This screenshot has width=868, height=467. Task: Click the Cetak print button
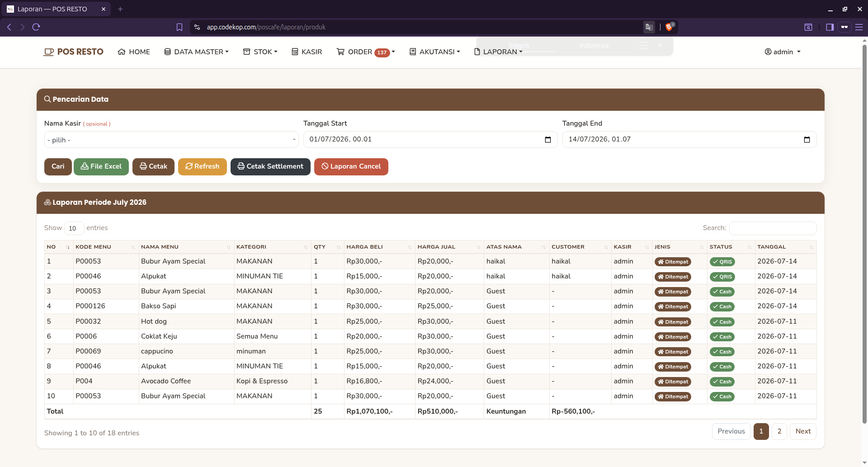(x=153, y=166)
